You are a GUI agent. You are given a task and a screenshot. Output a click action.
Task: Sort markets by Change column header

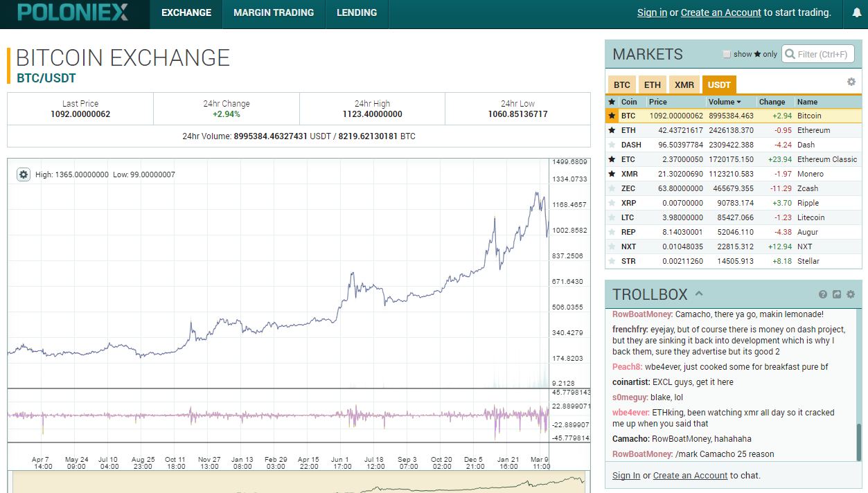click(x=772, y=102)
